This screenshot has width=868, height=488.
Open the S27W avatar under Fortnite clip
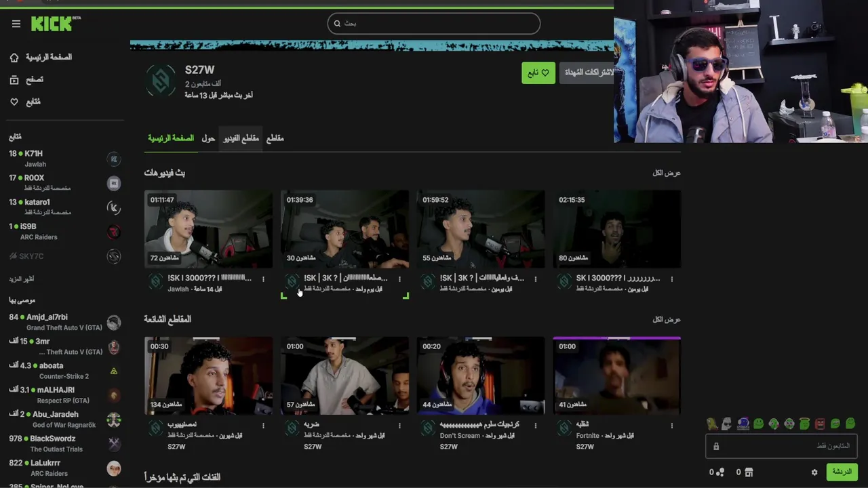[564, 428]
